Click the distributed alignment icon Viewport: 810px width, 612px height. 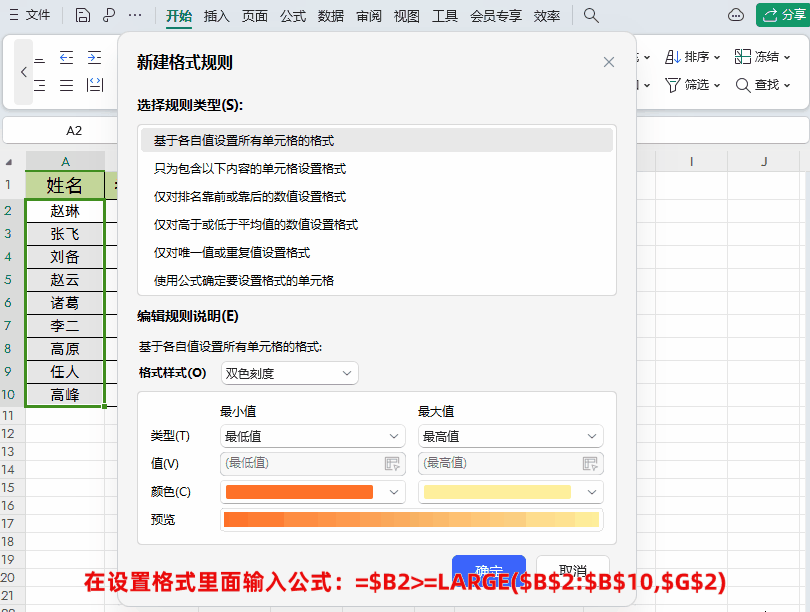coord(95,85)
